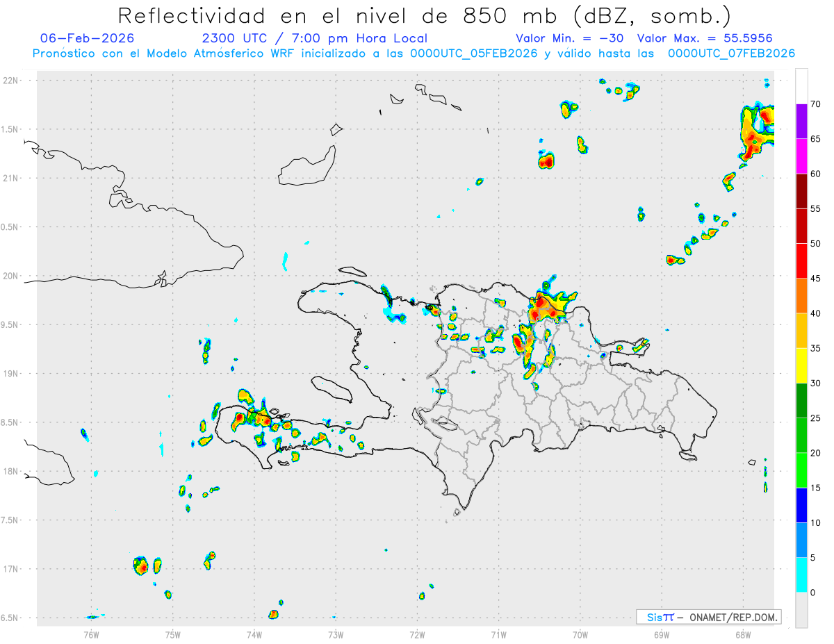
Task: Click the 20N latitude axis label
Action: pos(12,276)
